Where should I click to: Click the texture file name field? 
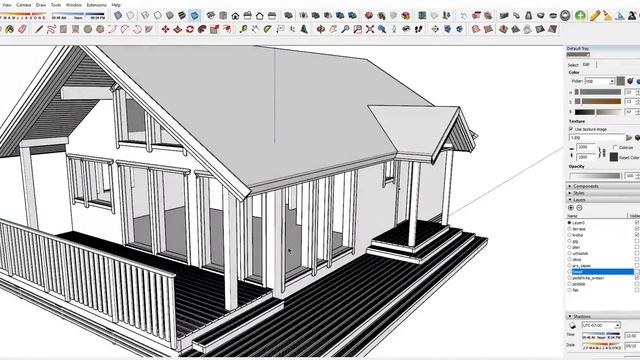coord(597,138)
